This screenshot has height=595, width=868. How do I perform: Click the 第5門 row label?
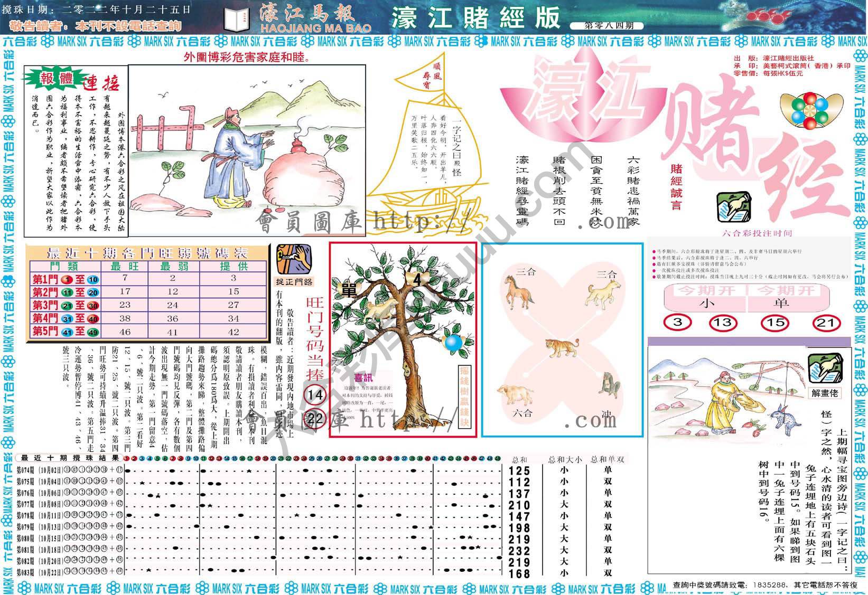click(x=45, y=332)
